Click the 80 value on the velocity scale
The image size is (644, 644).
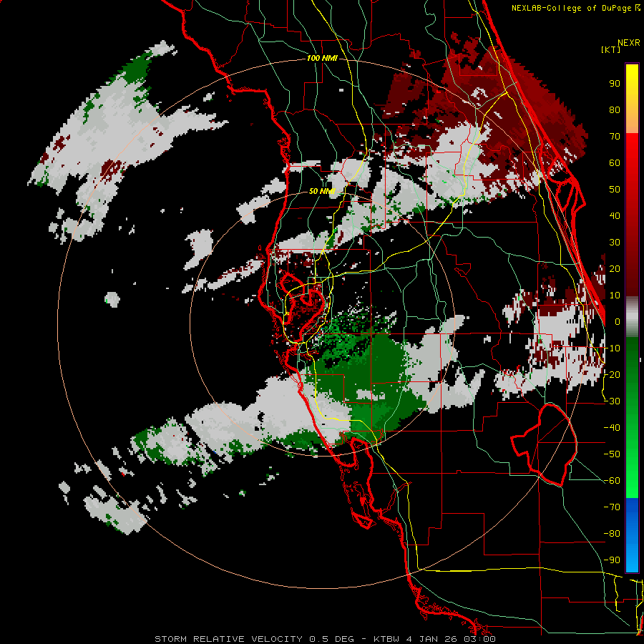coord(615,110)
